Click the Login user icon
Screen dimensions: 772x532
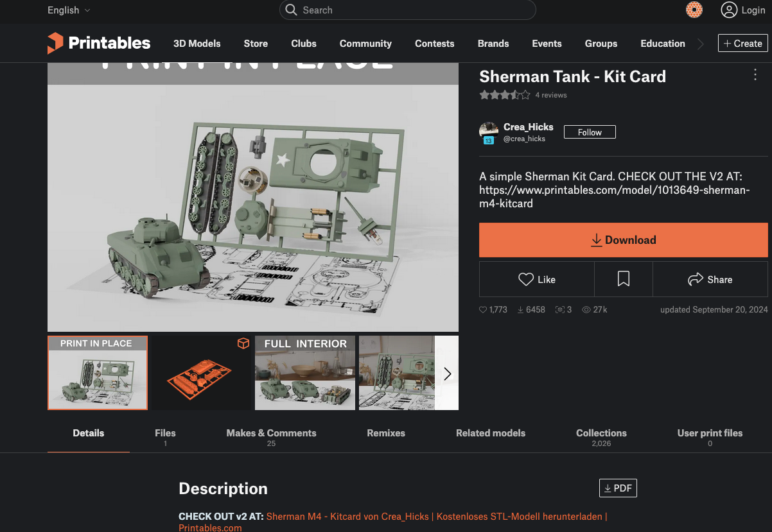point(729,10)
